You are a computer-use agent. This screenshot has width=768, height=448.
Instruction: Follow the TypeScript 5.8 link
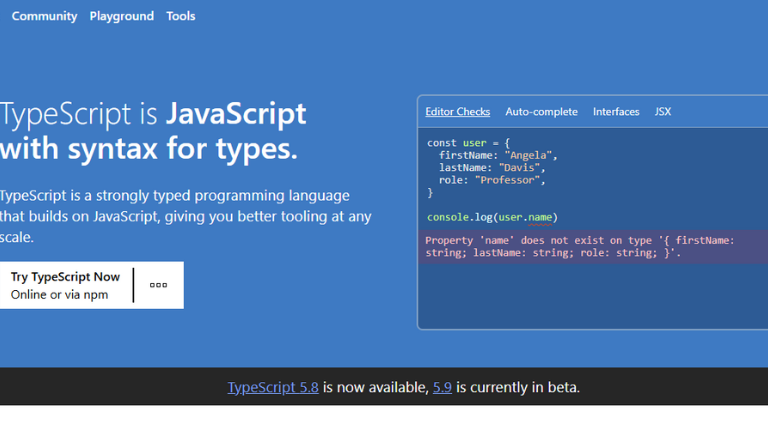[x=273, y=387]
